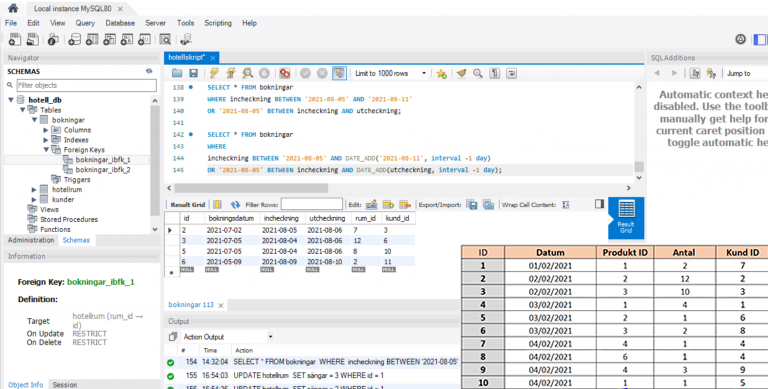Open an SQL script file in new tab
Screen dimensions: 768x389
(x=33, y=40)
